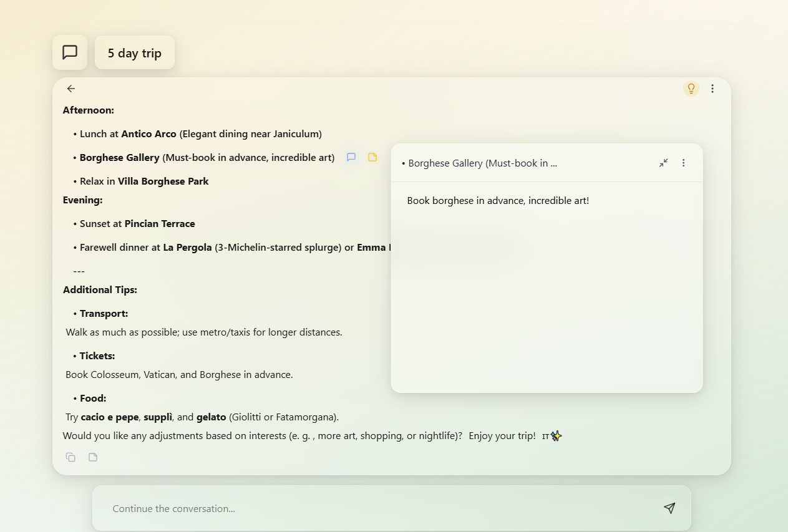
Task: Open the note panel's three-dot menu
Action: (683, 163)
